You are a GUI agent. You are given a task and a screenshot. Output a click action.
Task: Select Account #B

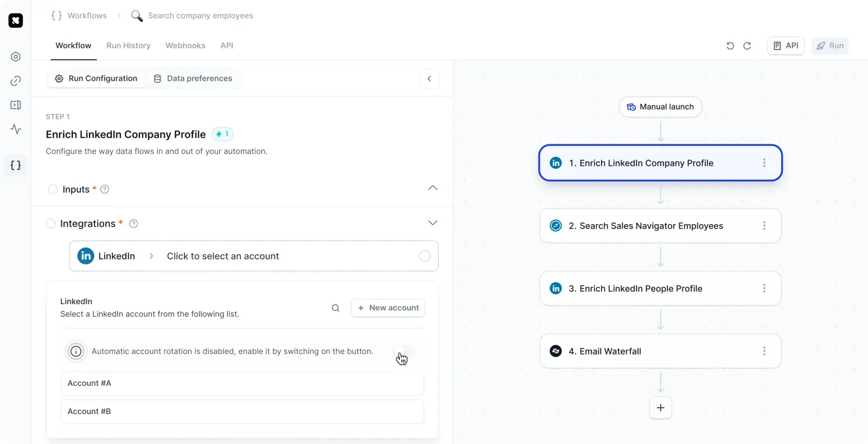pos(242,411)
